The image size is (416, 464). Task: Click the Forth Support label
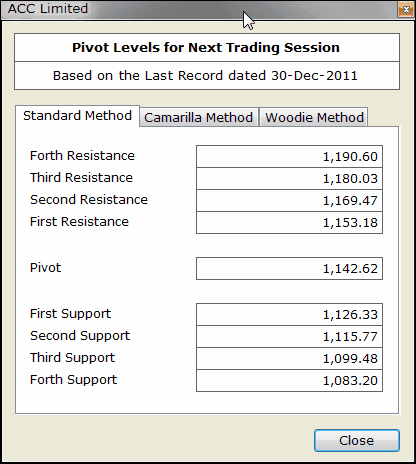click(x=73, y=380)
